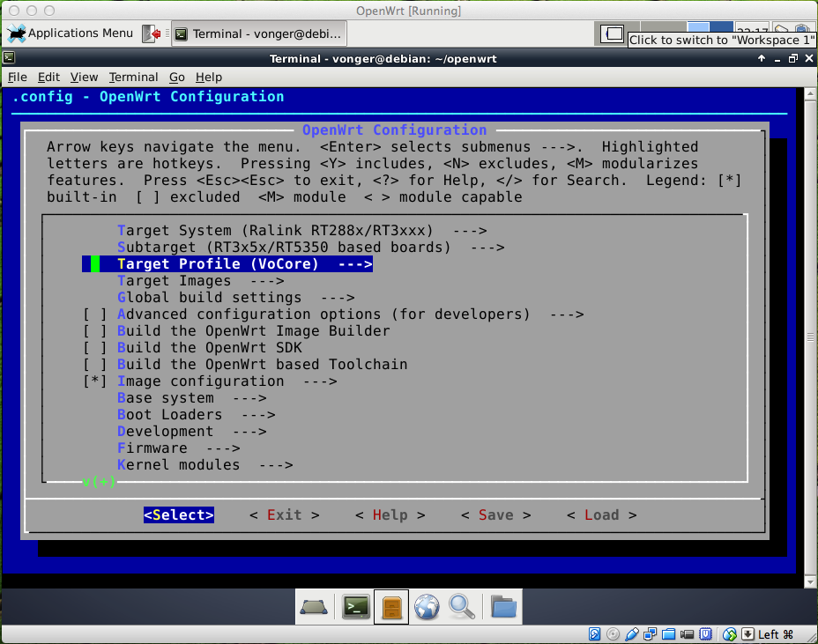Image resolution: width=818 pixels, height=644 pixels.
Task: Click the VirtualBox hard disk status icon
Action: 594,634
